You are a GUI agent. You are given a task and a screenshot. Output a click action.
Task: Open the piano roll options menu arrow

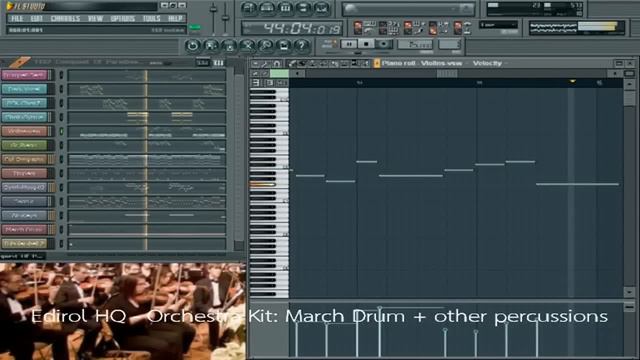(x=255, y=63)
